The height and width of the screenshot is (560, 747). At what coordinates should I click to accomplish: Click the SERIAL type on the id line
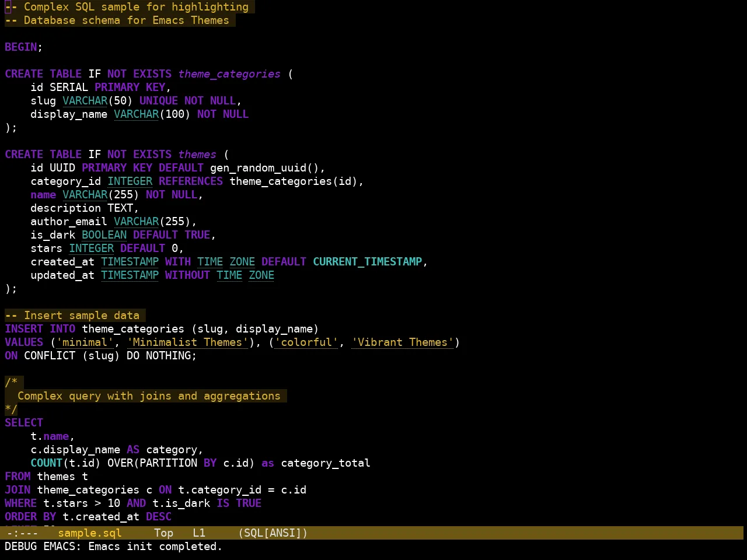[x=69, y=87]
